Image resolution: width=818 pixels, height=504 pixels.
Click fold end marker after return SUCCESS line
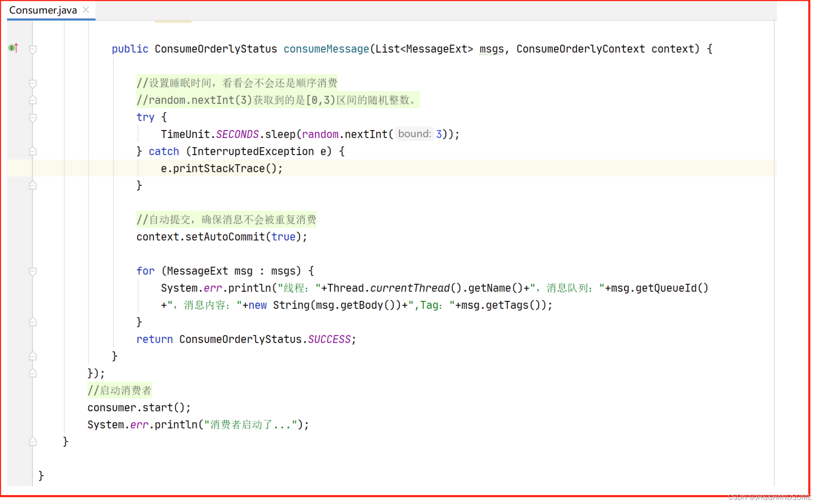(33, 356)
